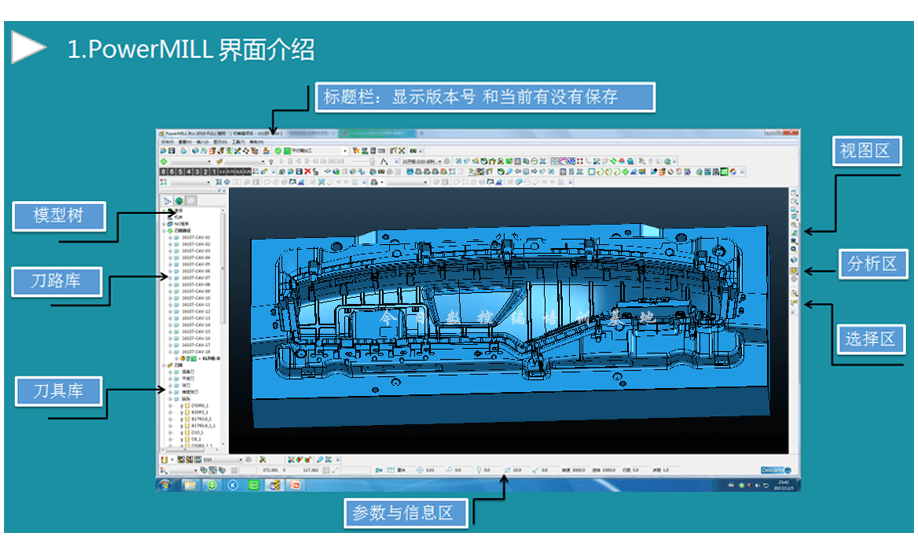Select toolpath 16107-CAV-10 in the tree
Screen dimensions: 918x536
click(x=196, y=298)
